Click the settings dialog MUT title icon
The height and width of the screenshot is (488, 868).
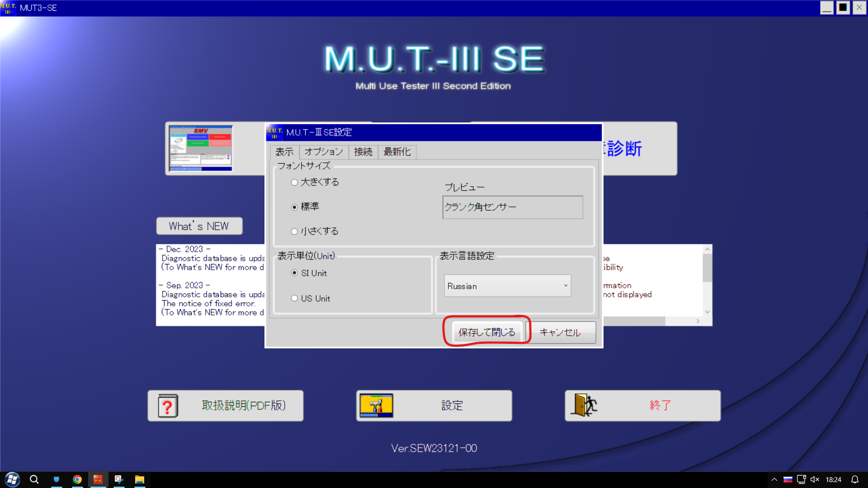point(274,132)
